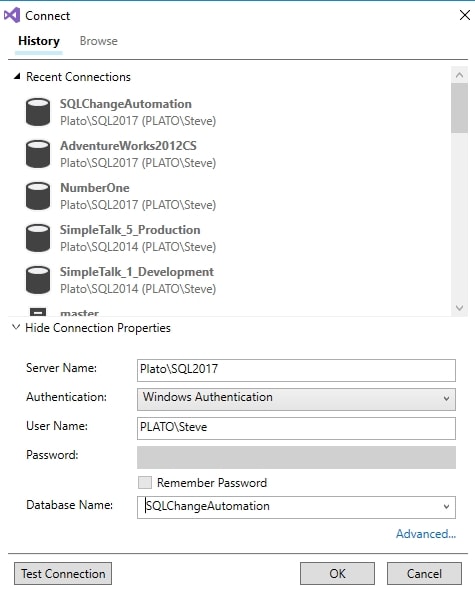Click the SQLChangeAutomation database icon
The height and width of the screenshot is (590, 475).
38,112
